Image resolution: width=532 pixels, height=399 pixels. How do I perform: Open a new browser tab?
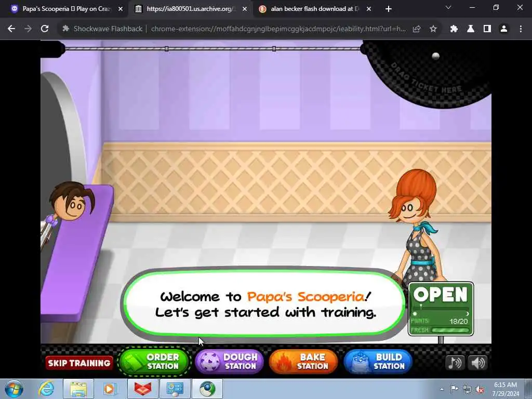tap(389, 9)
